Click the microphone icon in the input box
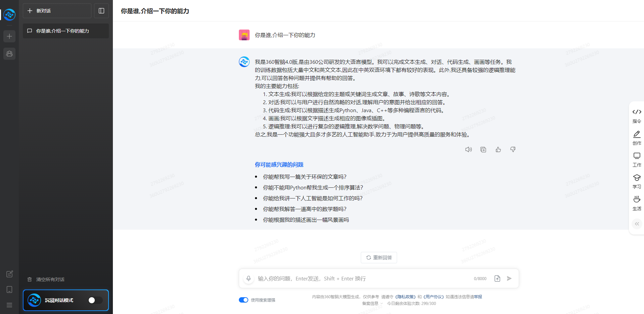Viewport: 644px width, 314px height. [249, 278]
